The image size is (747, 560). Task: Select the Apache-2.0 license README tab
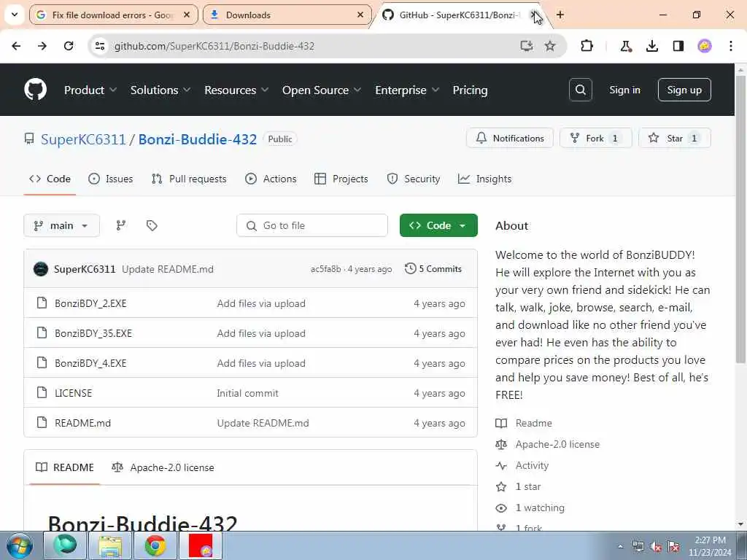(163, 467)
